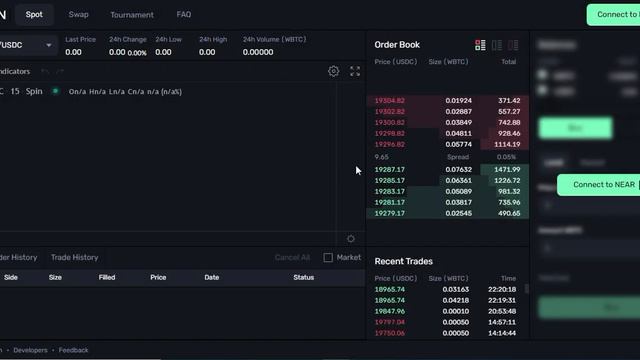This screenshot has width=640, height=360.
Task: Click the Side column header
Action: pos(11,278)
